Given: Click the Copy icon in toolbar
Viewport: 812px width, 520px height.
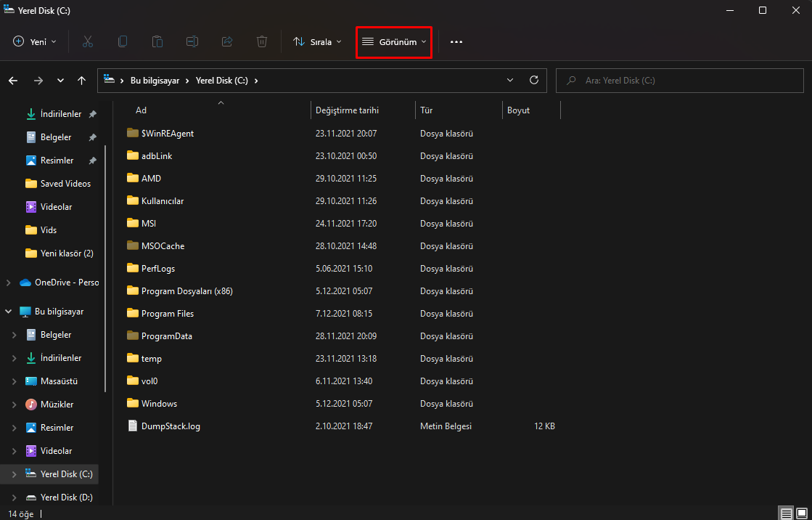Looking at the screenshot, I should click(123, 42).
